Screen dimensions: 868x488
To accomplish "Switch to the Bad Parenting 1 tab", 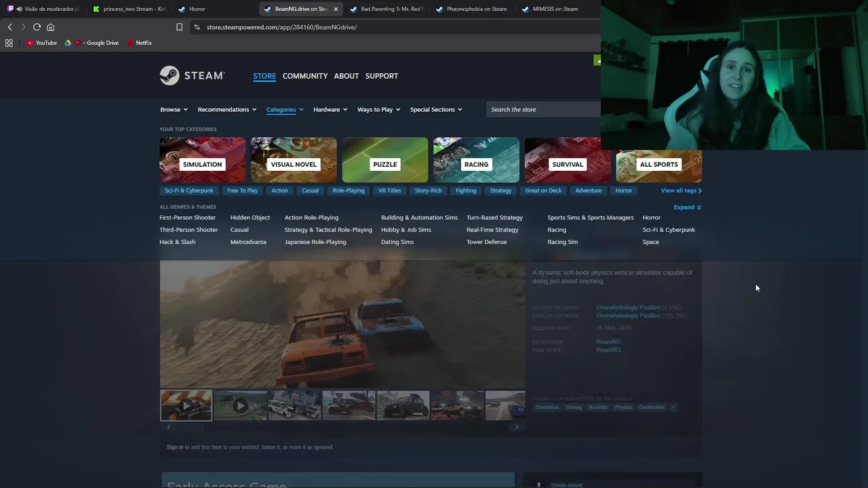I will pos(387,9).
